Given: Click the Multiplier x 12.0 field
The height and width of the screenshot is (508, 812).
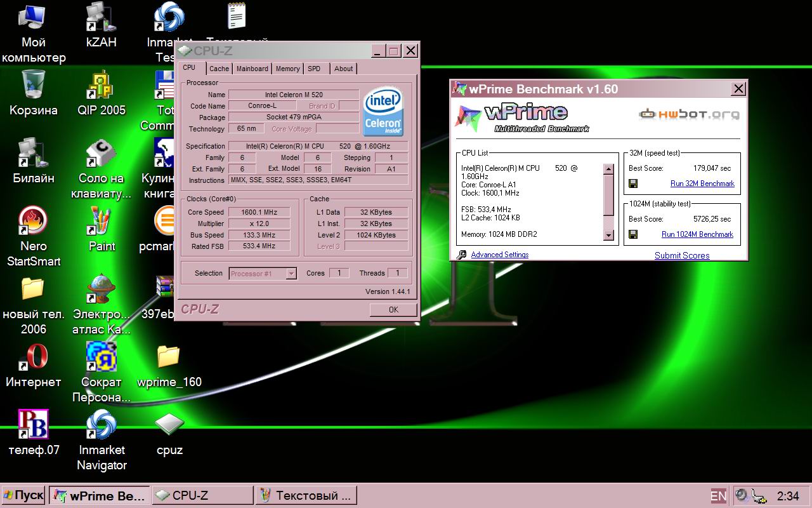Looking at the screenshot, I should click(259, 224).
